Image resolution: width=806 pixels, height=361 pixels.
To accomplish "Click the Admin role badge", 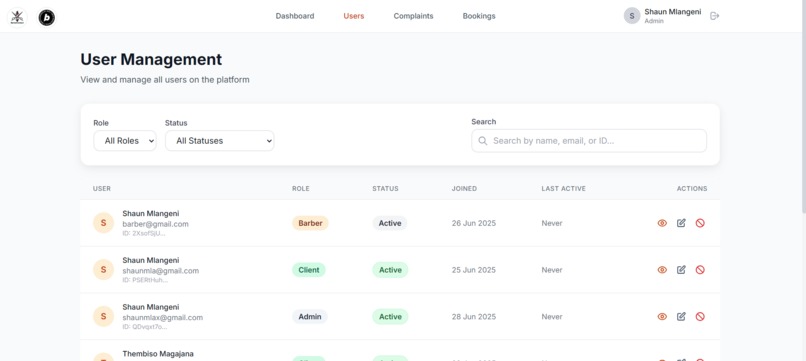I will [x=310, y=317].
